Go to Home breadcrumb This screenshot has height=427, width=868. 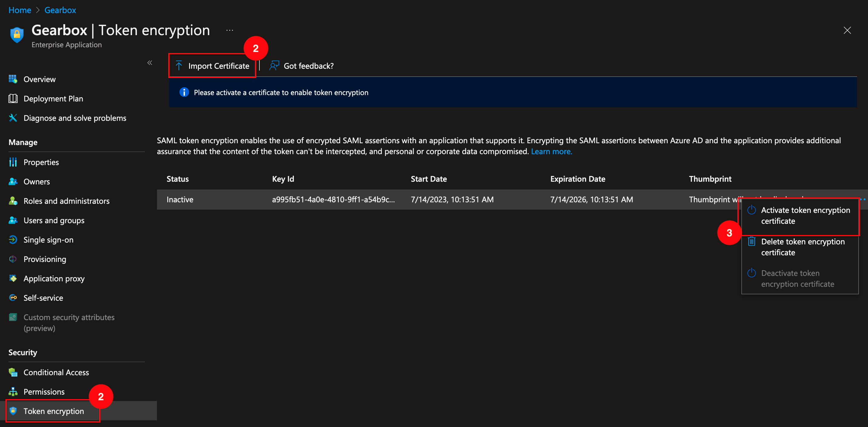pos(20,10)
